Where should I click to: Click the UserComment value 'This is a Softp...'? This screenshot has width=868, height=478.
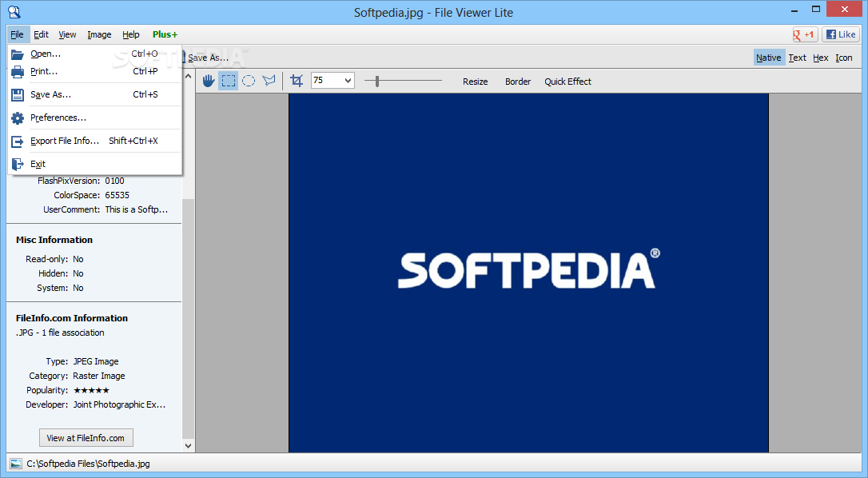tap(137, 209)
